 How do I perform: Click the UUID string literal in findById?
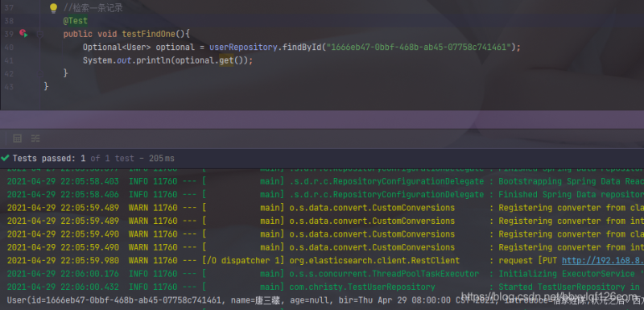[419, 48]
